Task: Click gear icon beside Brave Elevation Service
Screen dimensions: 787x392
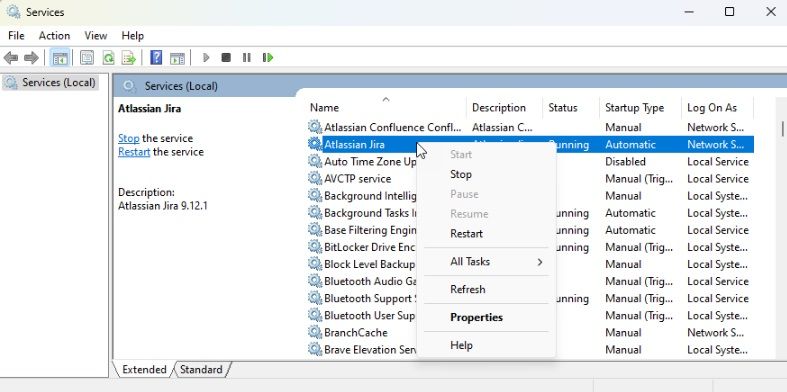Action: tap(315, 349)
